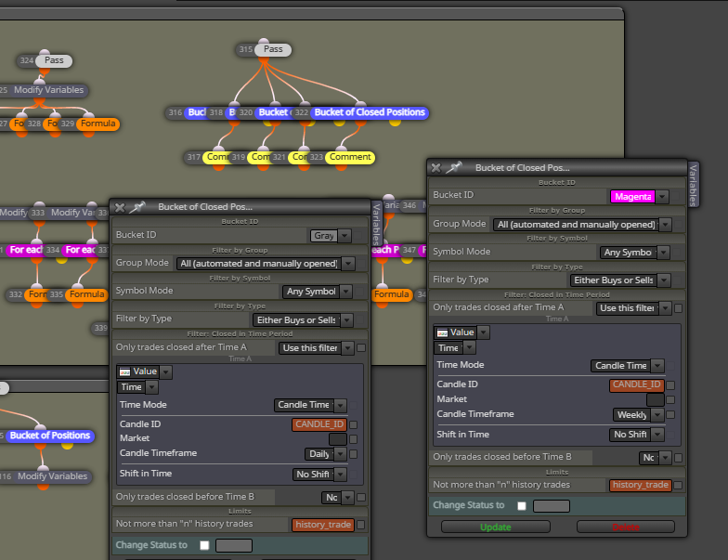Screen dimensions: 728x560
Task: Close the Magenta Bucket of Closed Positions panel
Action: [x=436, y=168]
